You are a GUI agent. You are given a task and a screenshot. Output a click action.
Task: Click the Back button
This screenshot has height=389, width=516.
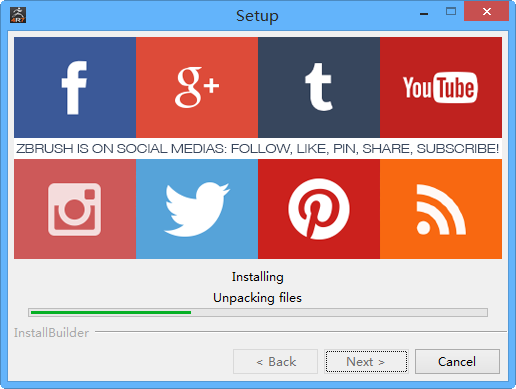(275, 362)
